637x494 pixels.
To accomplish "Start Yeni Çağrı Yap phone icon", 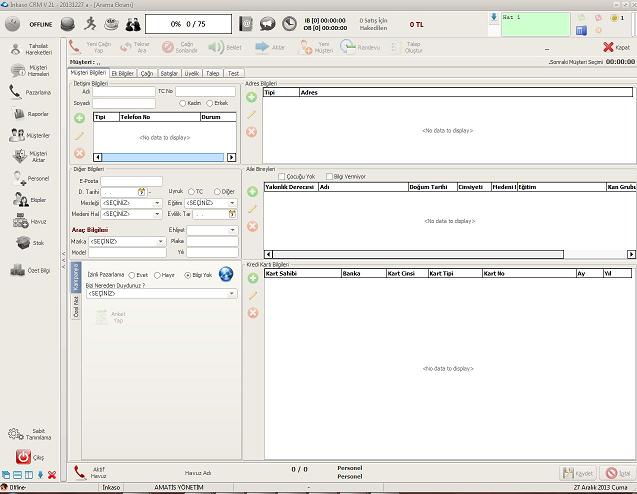I will click(x=75, y=47).
